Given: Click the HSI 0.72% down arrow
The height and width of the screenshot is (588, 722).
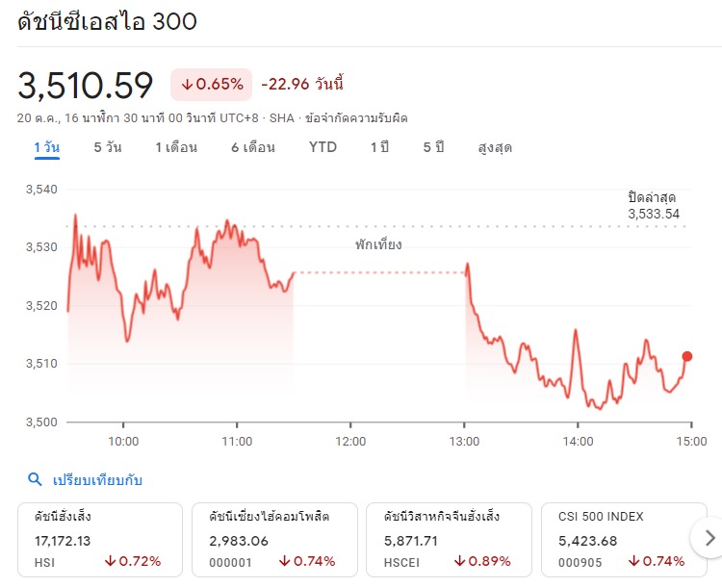Looking at the screenshot, I should (110, 561).
